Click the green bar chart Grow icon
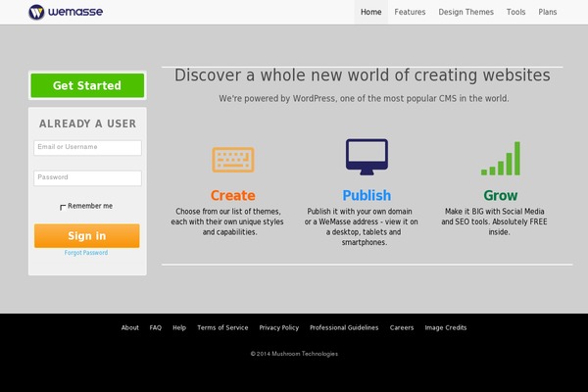This screenshot has height=392, width=588. (x=500, y=159)
